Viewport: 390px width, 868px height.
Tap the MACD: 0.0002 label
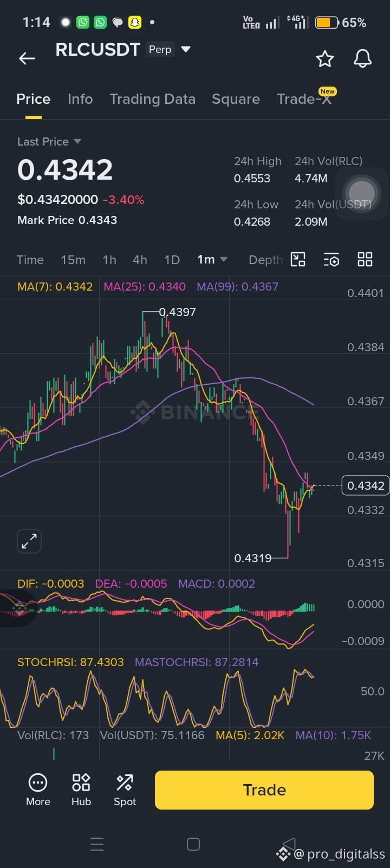(217, 584)
